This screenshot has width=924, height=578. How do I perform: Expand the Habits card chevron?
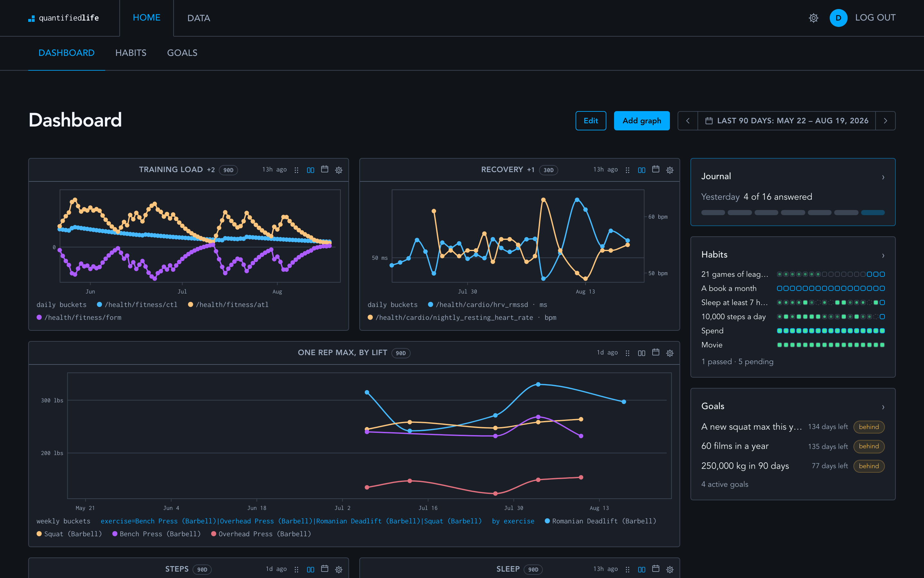click(x=883, y=255)
